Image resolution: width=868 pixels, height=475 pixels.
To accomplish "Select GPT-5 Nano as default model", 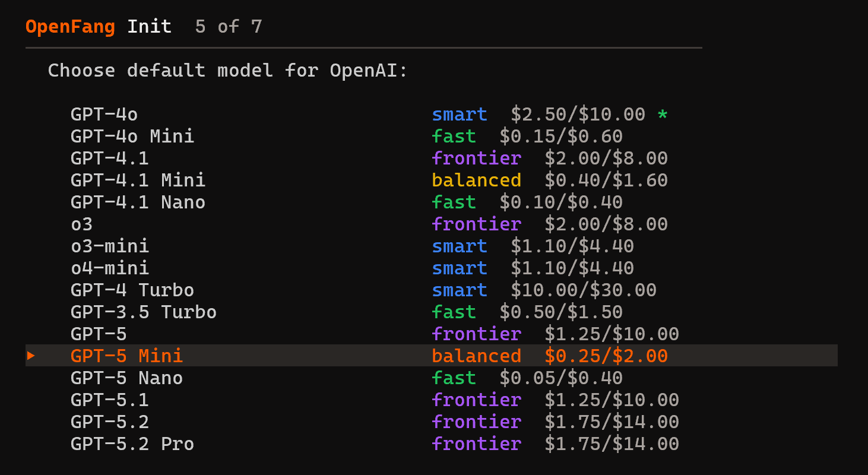I will pyautogui.click(x=126, y=378).
